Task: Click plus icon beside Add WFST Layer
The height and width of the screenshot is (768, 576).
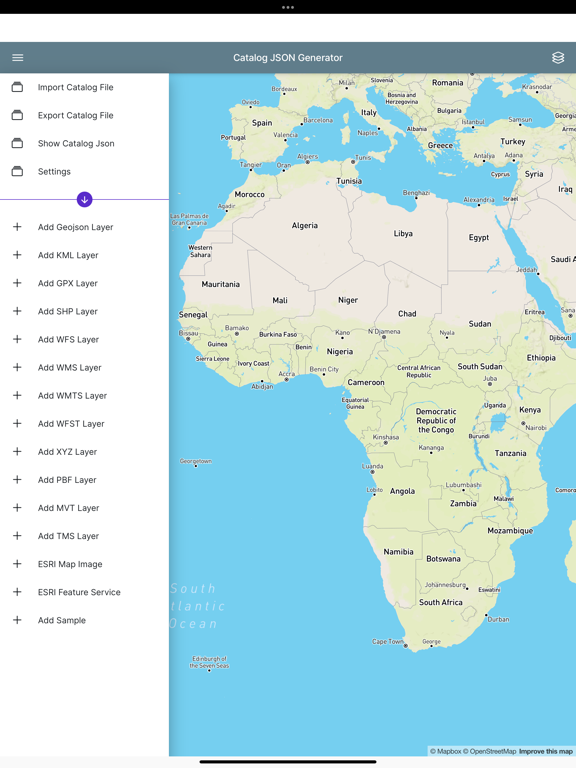Action: (x=17, y=423)
